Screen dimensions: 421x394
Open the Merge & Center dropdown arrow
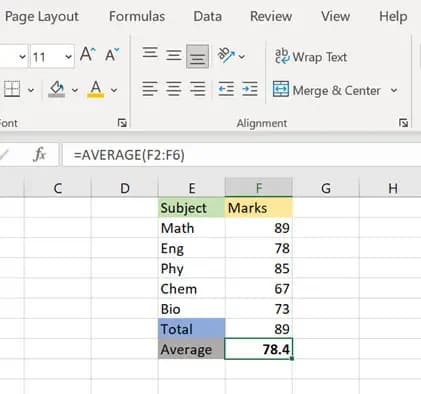[x=394, y=90]
